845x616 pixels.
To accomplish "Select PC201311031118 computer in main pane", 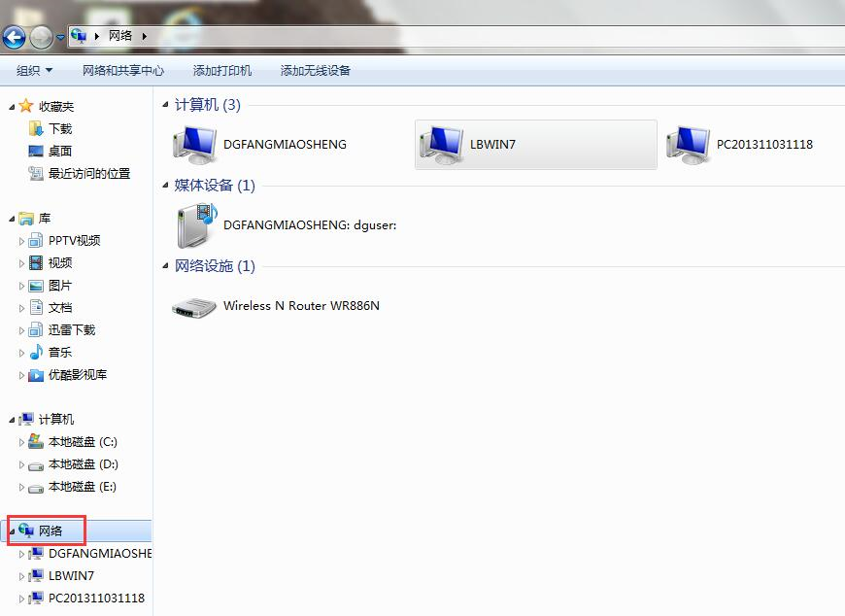I will [x=739, y=145].
